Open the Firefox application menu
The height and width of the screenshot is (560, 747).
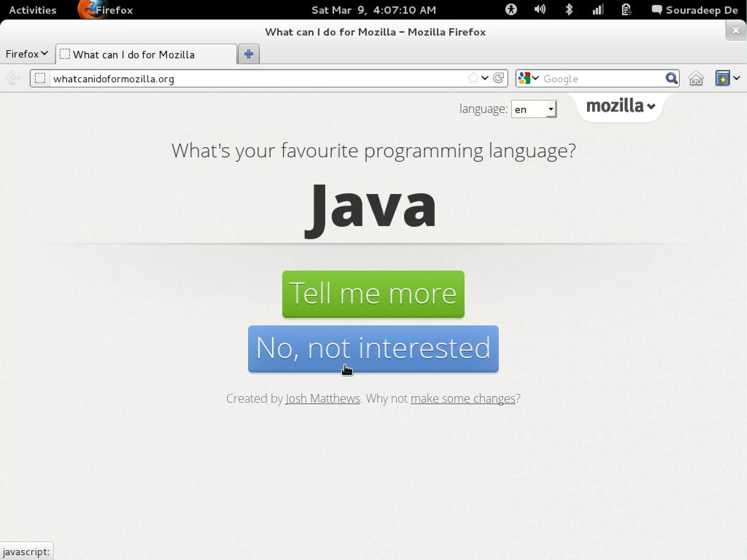[x=27, y=54]
